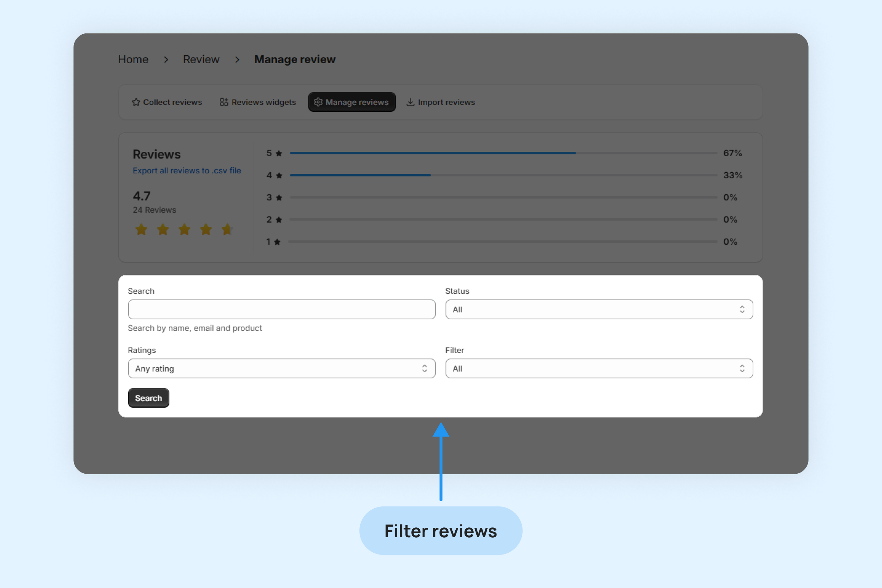This screenshot has width=882, height=588.
Task: Click "Export all reviews to .csv file" link
Action: pyautogui.click(x=187, y=171)
